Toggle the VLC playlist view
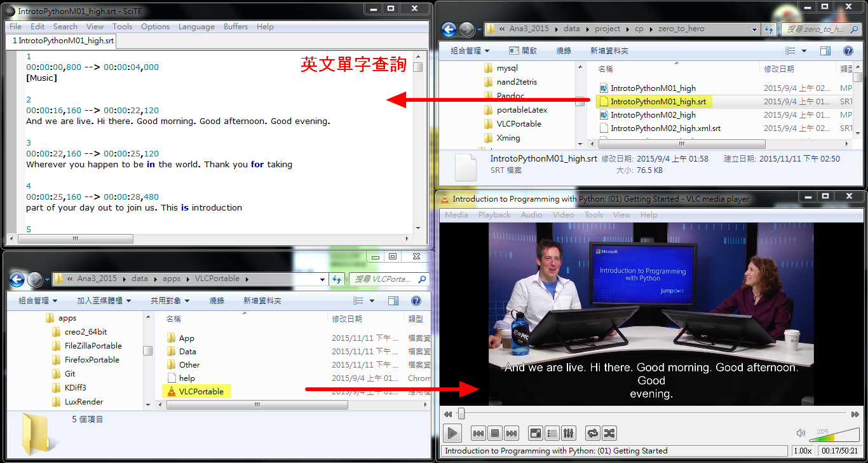 [552, 433]
